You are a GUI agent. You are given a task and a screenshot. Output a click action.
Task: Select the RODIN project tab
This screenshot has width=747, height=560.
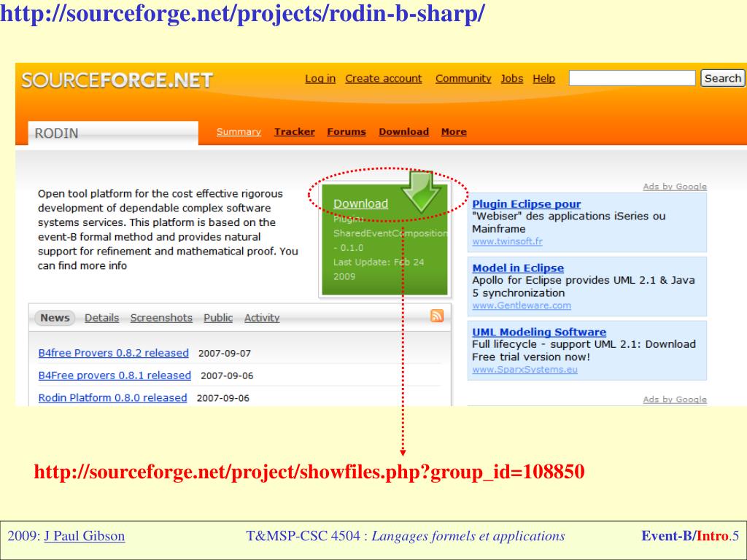coord(113,133)
